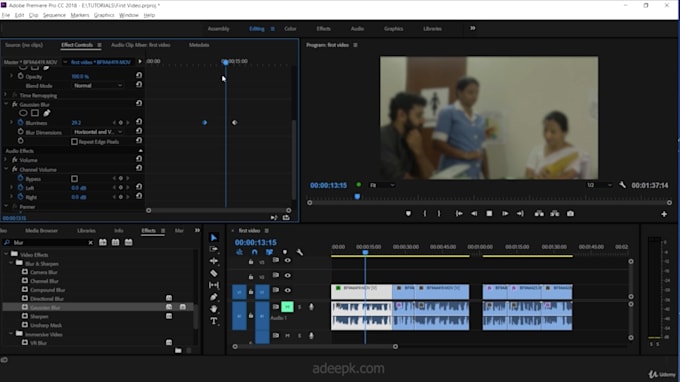Click the effects search input field

pos(49,243)
